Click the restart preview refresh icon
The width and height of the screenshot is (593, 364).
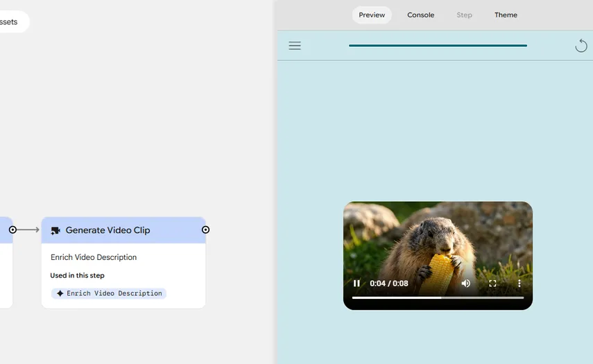coord(581,46)
